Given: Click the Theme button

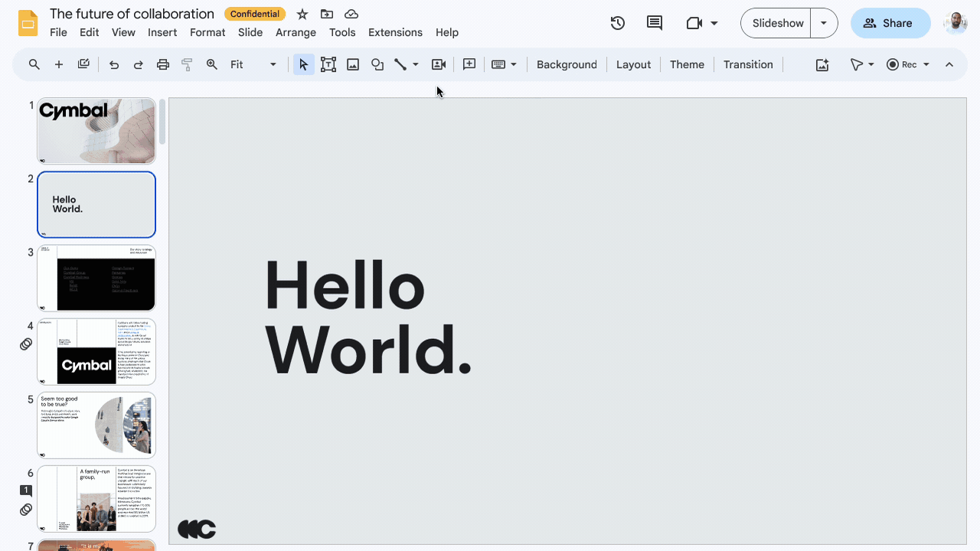Looking at the screenshot, I should (687, 64).
